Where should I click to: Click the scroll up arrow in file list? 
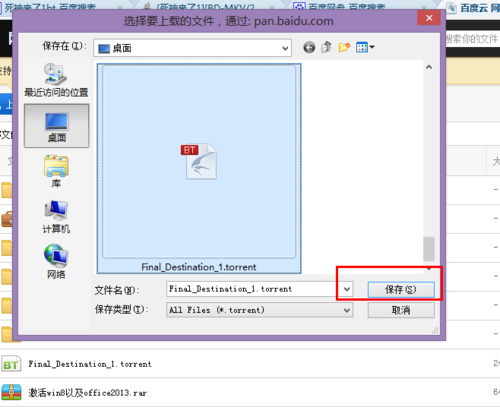(429, 67)
